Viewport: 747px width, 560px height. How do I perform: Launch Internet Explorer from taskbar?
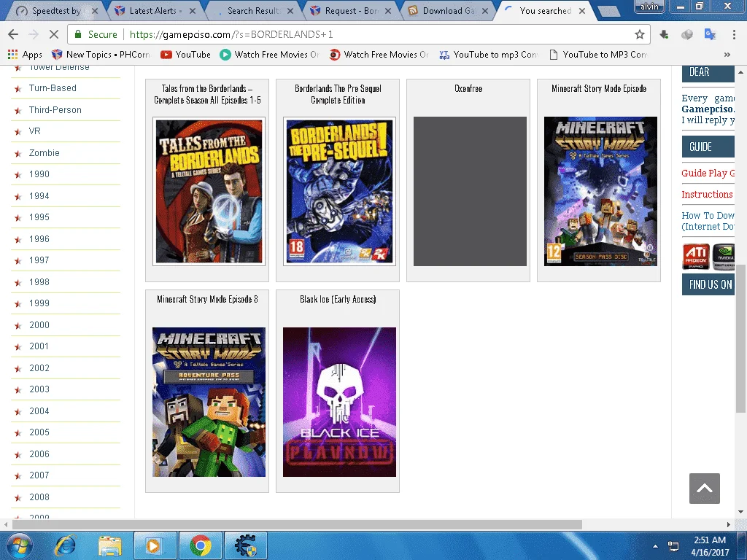65,545
